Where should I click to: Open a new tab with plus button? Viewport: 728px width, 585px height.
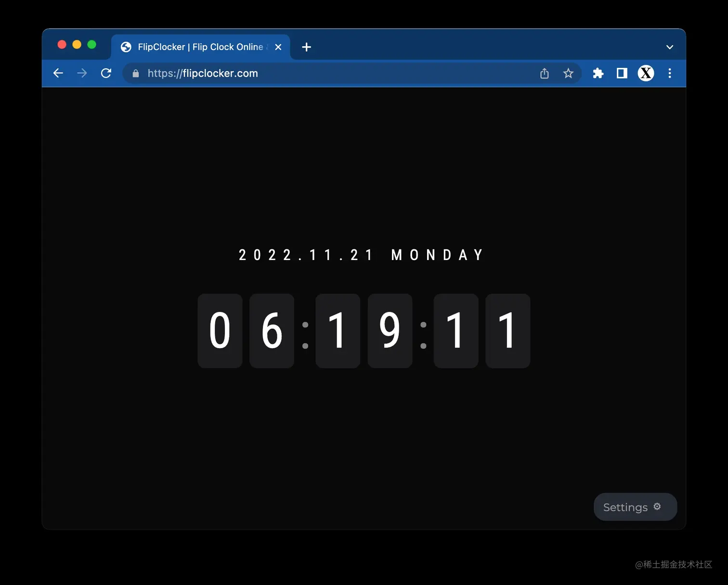click(306, 47)
